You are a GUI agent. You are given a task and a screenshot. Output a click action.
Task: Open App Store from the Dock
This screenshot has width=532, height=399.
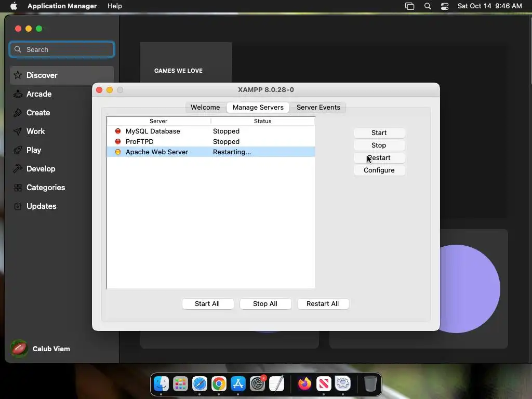[x=238, y=384]
